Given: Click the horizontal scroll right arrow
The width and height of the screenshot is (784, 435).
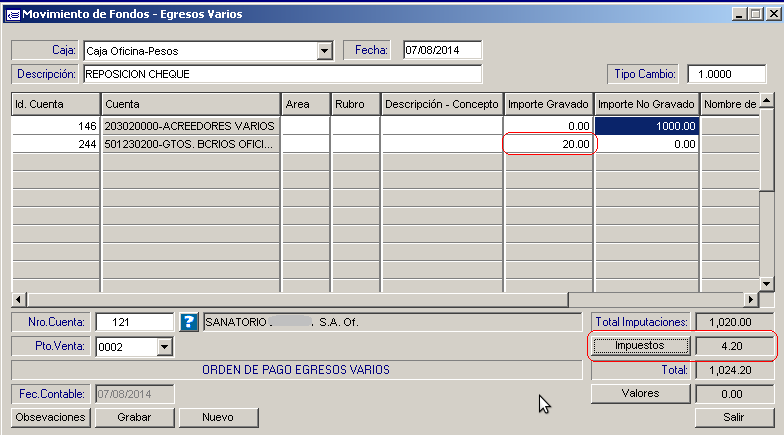Looking at the screenshot, I should click(750, 300).
